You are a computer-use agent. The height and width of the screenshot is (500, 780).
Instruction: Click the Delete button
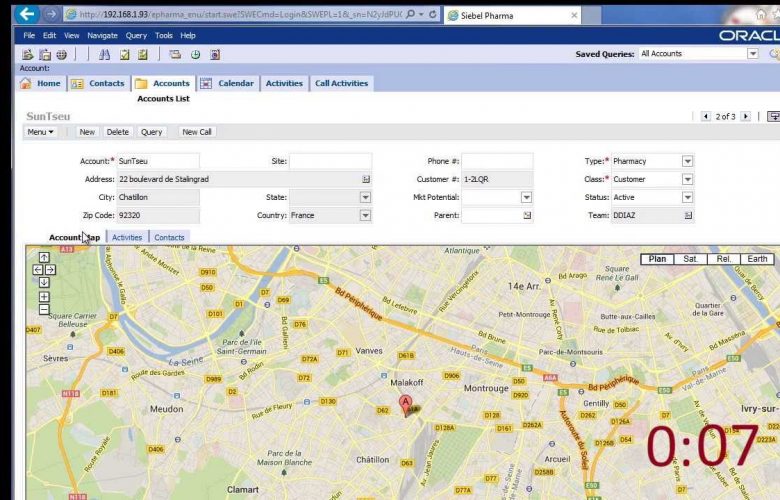click(x=117, y=132)
